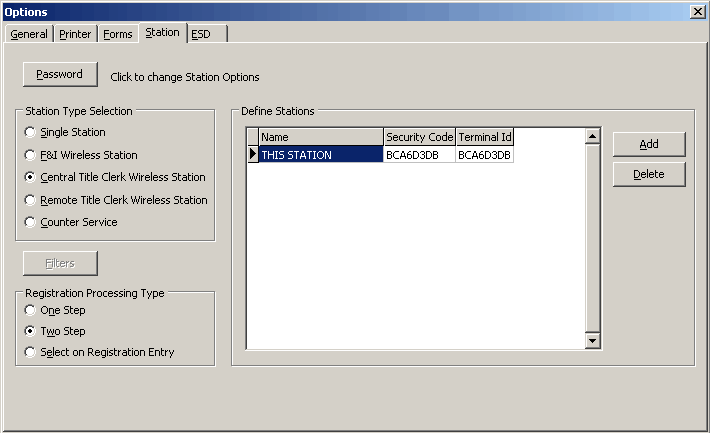710x433 pixels.
Task: Click Terminal Id cell BCA6D3DB
Action: [x=485, y=154]
